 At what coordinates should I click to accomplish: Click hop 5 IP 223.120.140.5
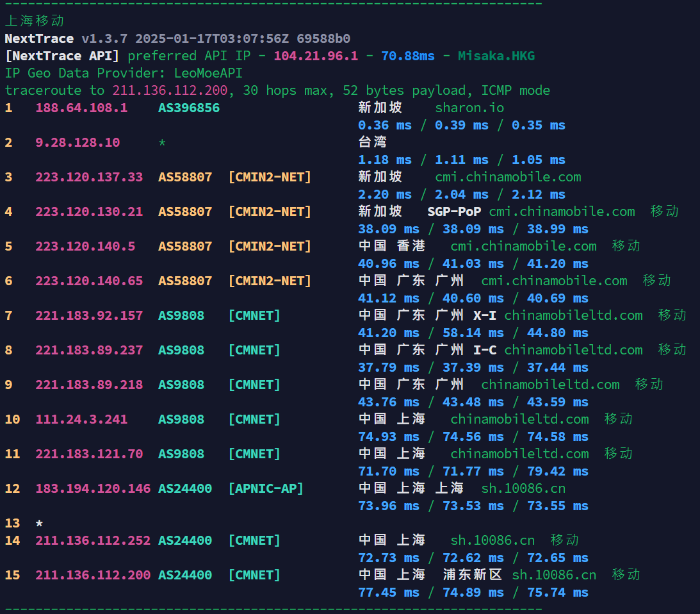(x=85, y=246)
